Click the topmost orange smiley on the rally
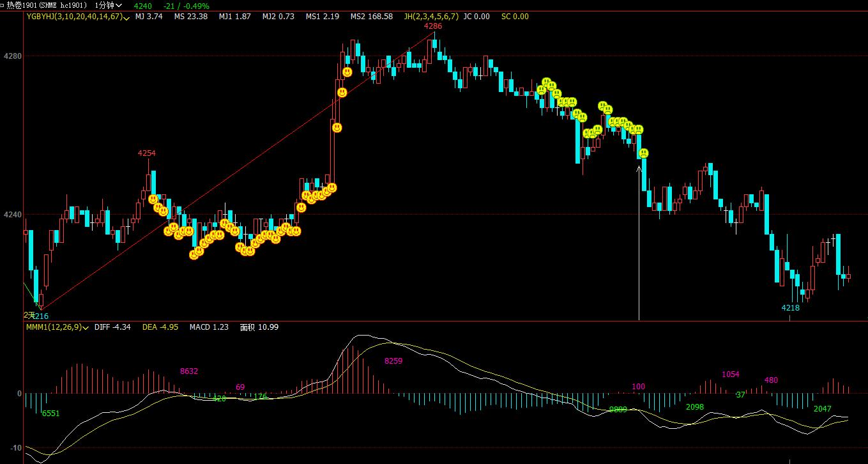 coord(347,72)
